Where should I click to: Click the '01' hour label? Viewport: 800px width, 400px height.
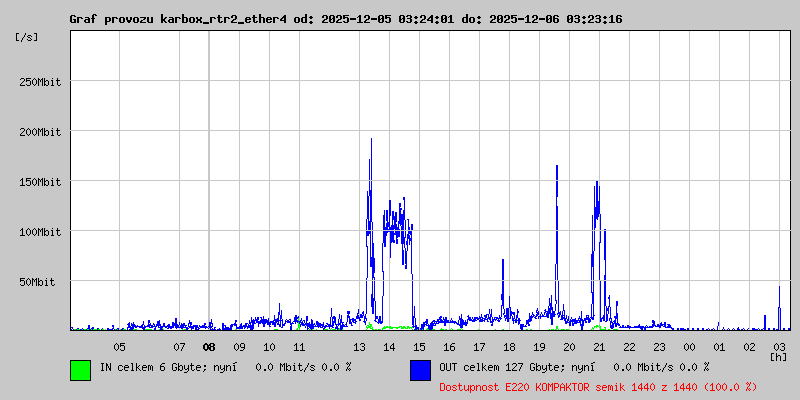point(719,347)
